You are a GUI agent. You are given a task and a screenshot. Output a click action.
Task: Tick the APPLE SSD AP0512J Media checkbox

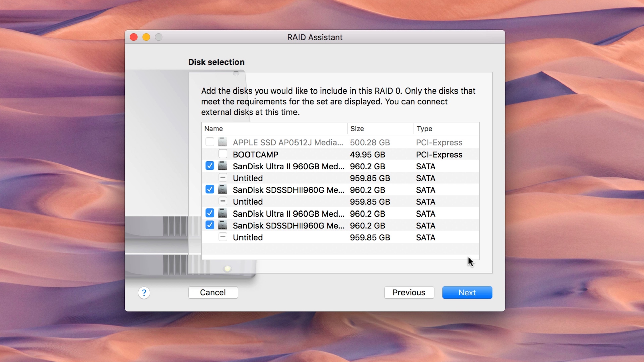(x=210, y=142)
